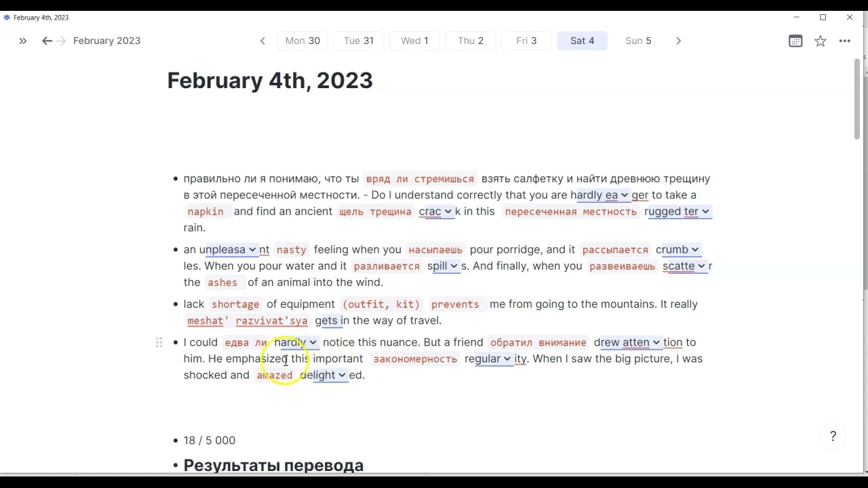Open suggestion dropdown after 'spill'
This screenshot has height=488, width=868.
coord(454,266)
